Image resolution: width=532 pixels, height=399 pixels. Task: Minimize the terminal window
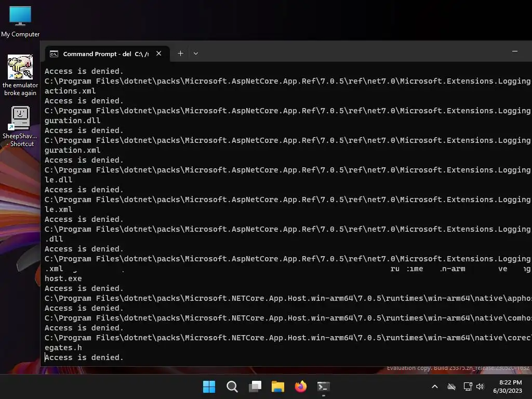(515, 51)
